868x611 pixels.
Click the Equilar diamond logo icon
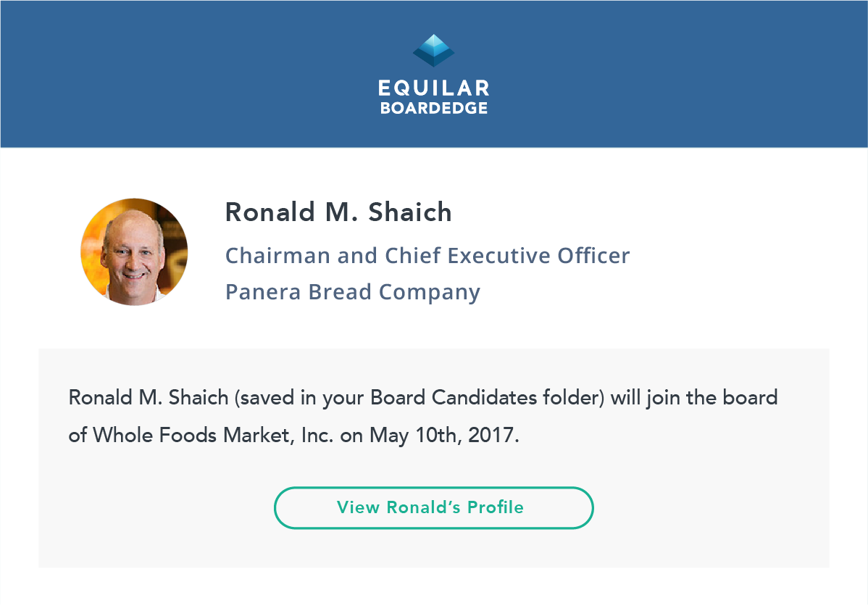click(433, 51)
